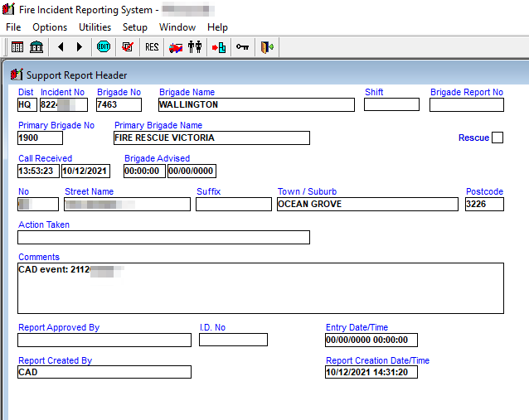Toggle the Rescue checkbox
The image size is (529, 420).
497,138
